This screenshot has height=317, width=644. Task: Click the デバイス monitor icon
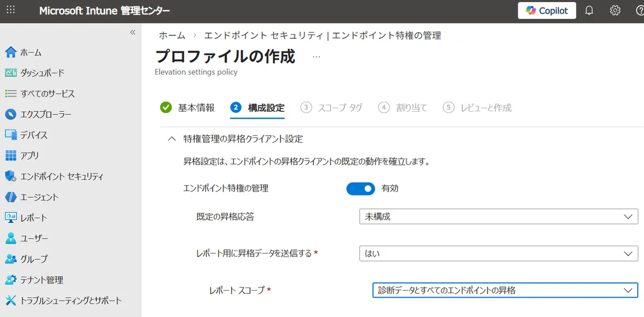click(11, 135)
